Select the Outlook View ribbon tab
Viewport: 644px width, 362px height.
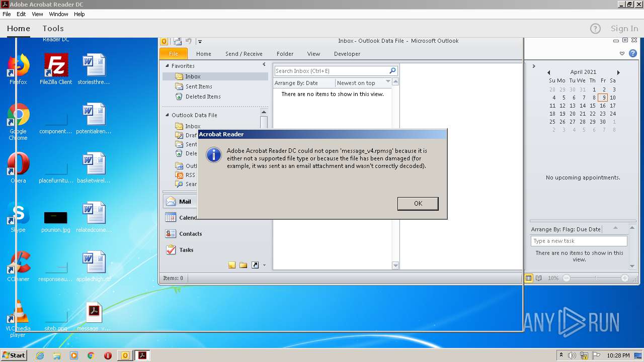313,54
